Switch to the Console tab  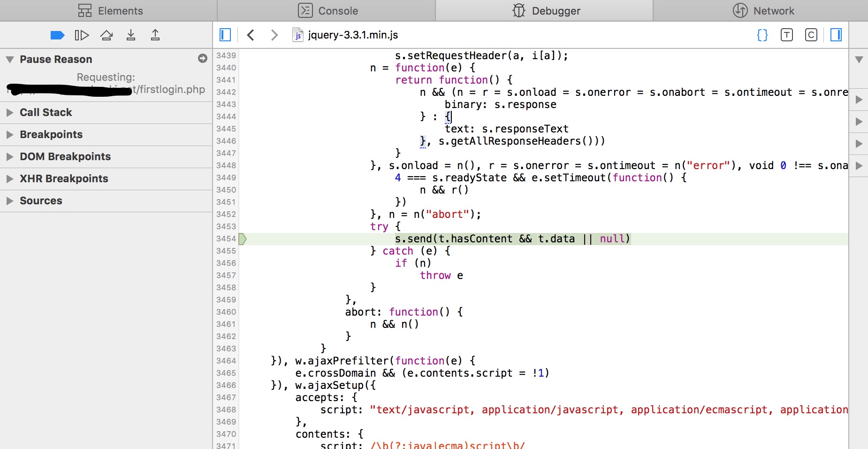[327, 11]
